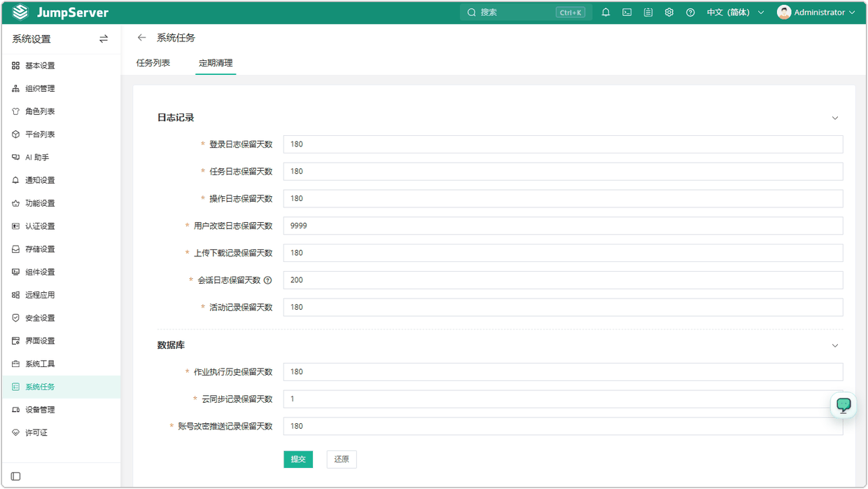Image resolution: width=868 pixels, height=489 pixels.
Task: Open the help question mark icon
Action: [x=690, y=13]
